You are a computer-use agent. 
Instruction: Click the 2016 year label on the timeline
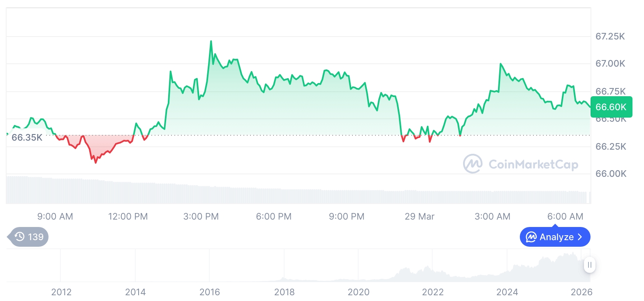coord(210,292)
